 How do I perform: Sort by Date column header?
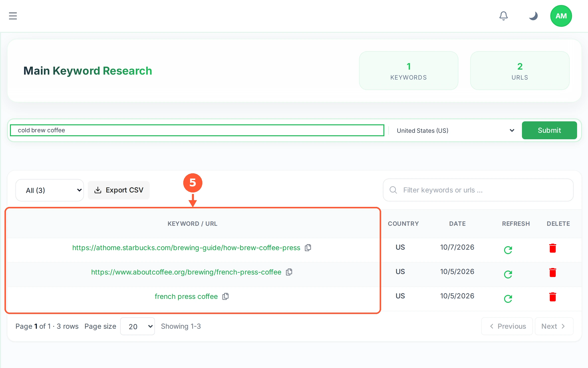(x=457, y=224)
